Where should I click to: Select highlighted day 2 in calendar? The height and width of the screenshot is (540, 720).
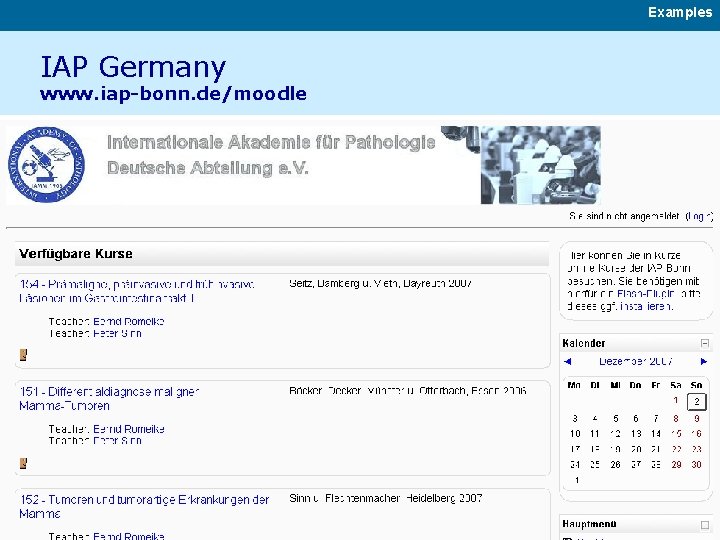tap(697, 402)
